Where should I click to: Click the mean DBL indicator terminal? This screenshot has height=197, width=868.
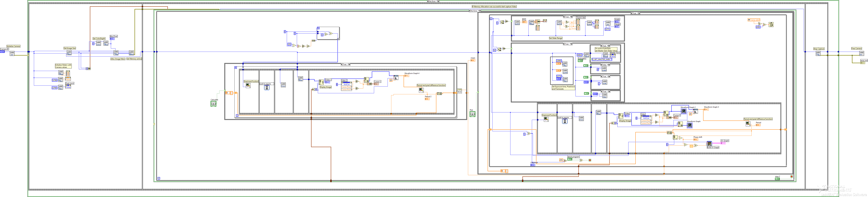473,60
